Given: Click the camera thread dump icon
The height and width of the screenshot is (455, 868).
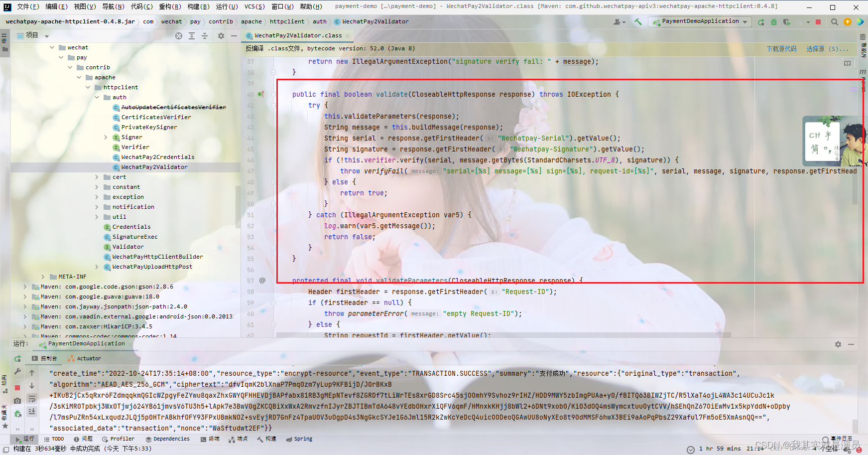Looking at the screenshot, I should (x=17, y=401).
